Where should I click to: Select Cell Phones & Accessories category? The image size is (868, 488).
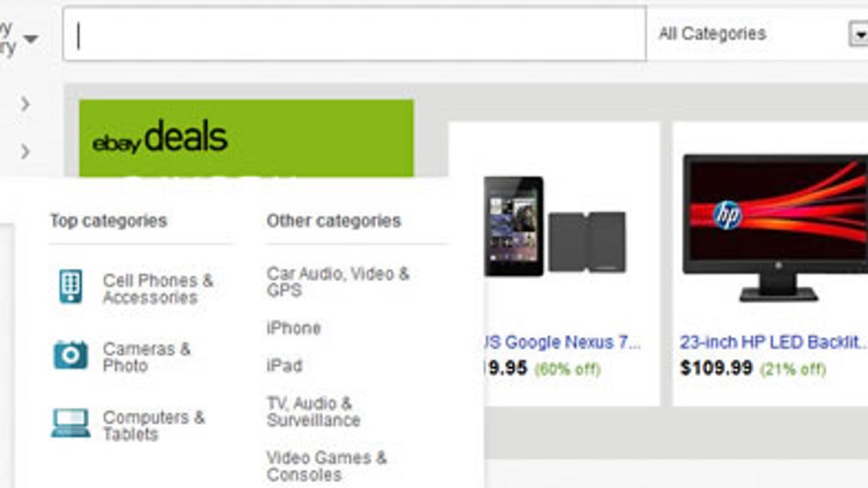tap(158, 288)
